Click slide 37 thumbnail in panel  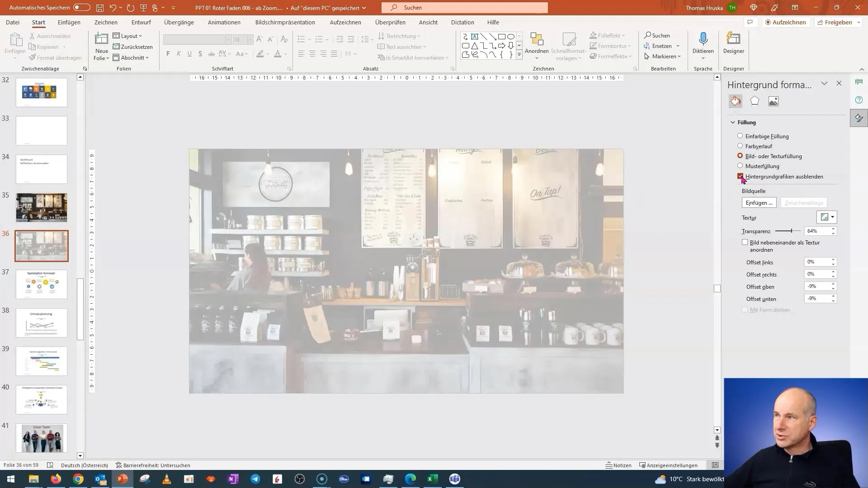point(41,284)
